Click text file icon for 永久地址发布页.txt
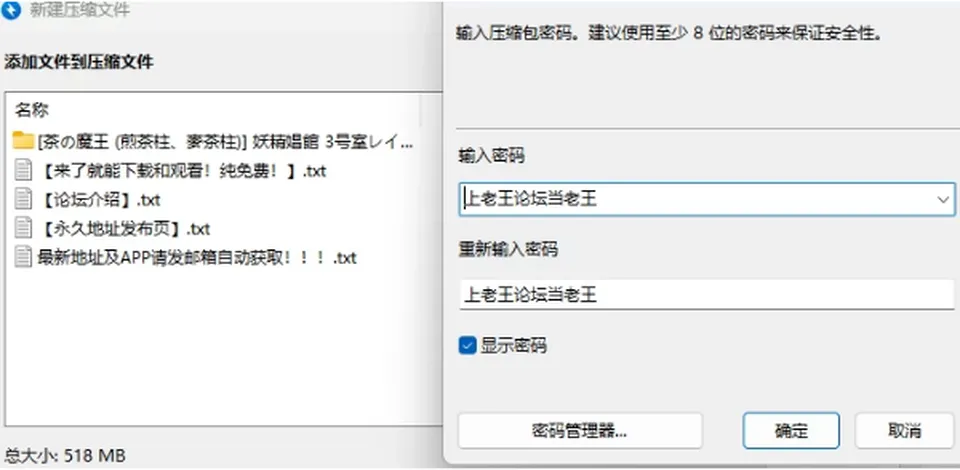The height and width of the screenshot is (470, 960). point(23,228)
